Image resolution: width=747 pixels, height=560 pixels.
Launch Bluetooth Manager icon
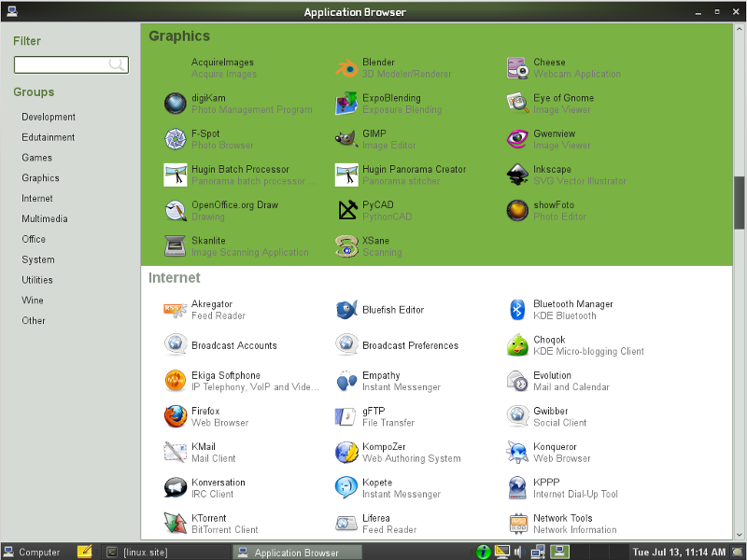coord(518,310)
